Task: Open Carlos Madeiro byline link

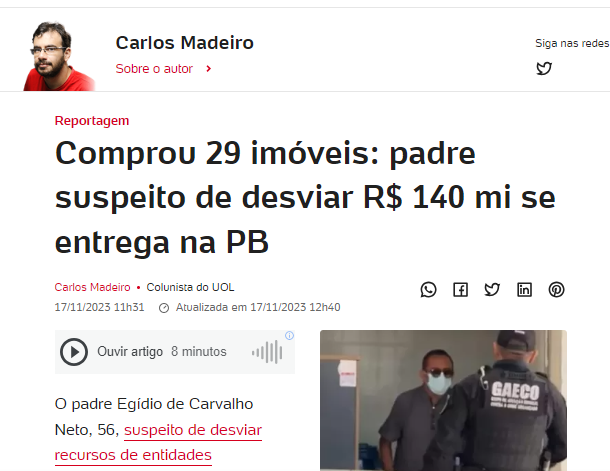Action: pyautogui.click(x=92, y=287)
